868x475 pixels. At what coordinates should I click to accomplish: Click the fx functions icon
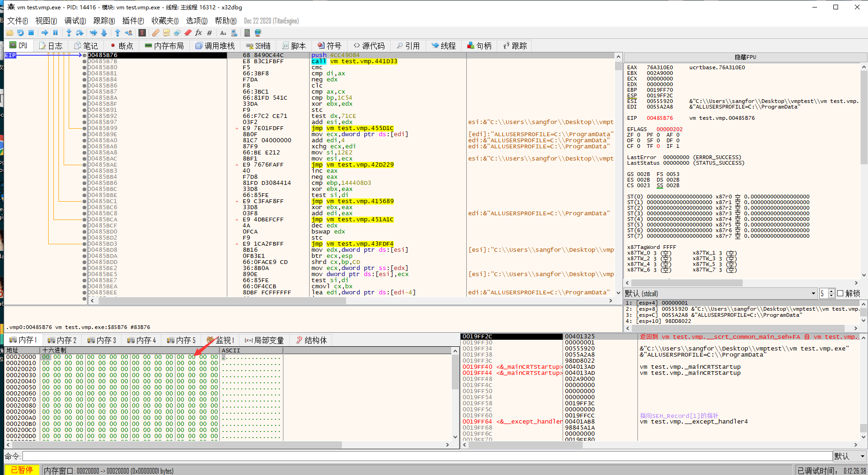tap(198, 33)
